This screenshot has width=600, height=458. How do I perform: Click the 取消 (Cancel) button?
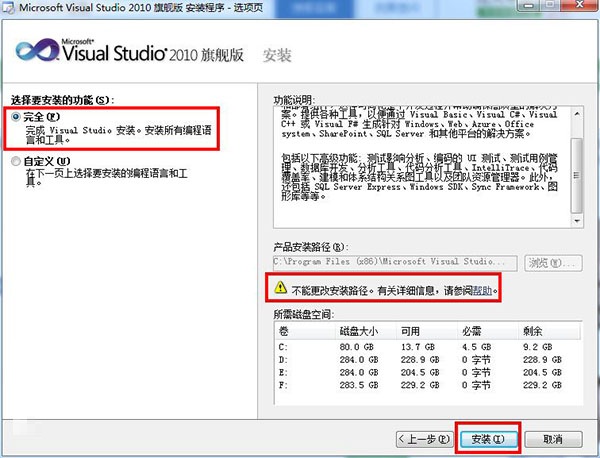553,439
